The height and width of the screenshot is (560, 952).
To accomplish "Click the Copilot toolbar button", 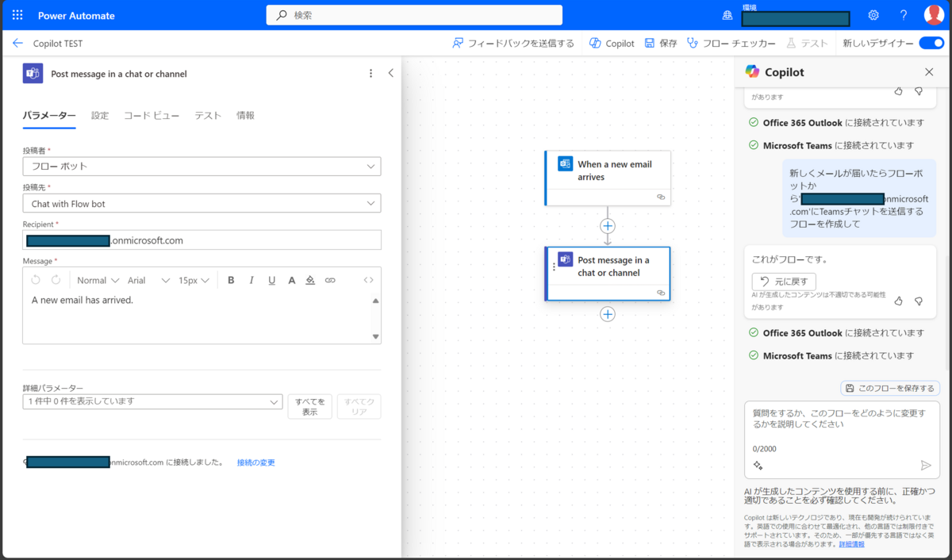I will 612,44.
